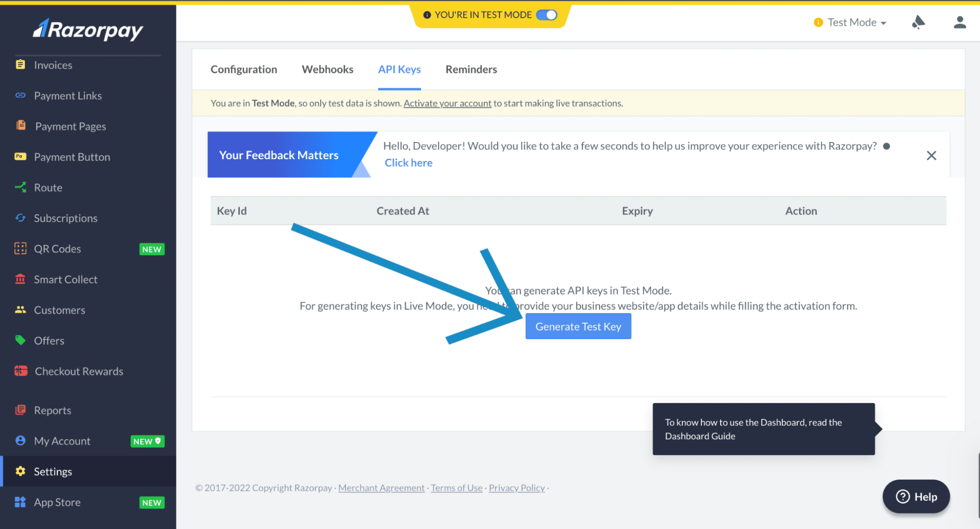This screenshot has height=529, width=980.
Task: Select the Webhooks tab
Action: tap(327, 69)
